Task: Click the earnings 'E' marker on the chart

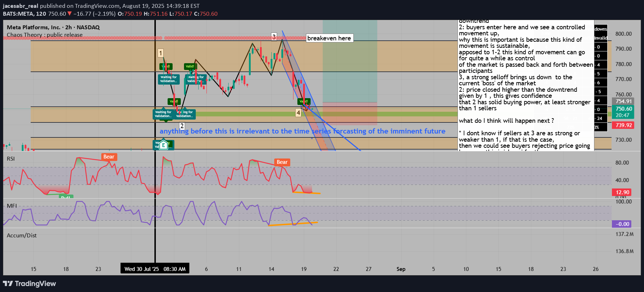Action: point(163,145)
